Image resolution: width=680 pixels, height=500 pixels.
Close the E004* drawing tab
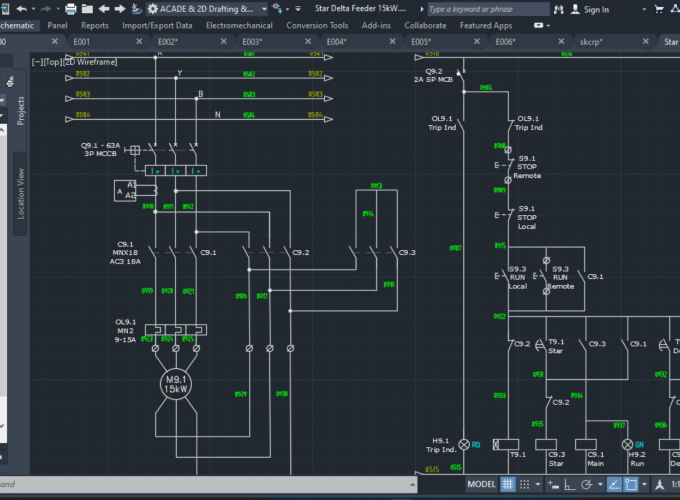(x=392, y=41)
